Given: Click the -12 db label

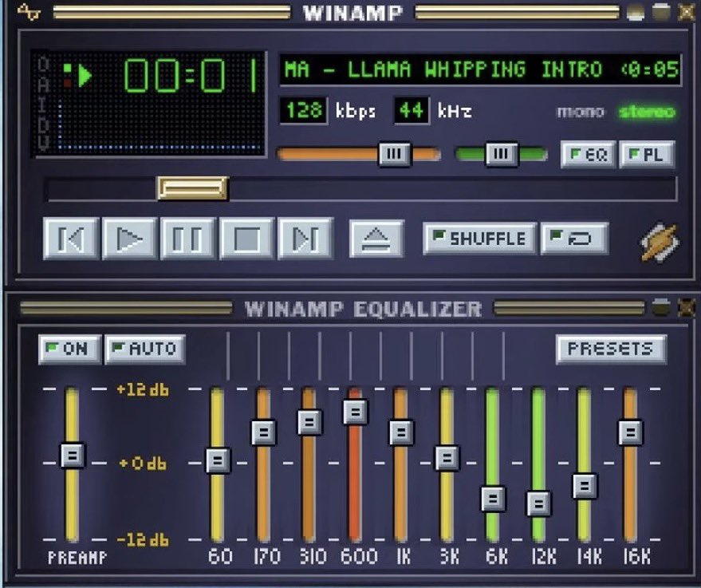Looking at the screenshot, I should pos(143,539).
